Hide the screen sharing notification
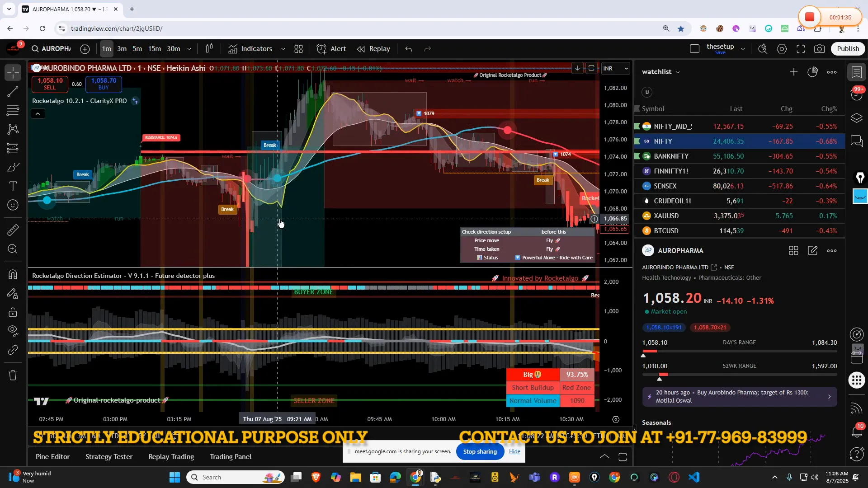Viewport: 868px width, 488px height. tap(514, 451)
